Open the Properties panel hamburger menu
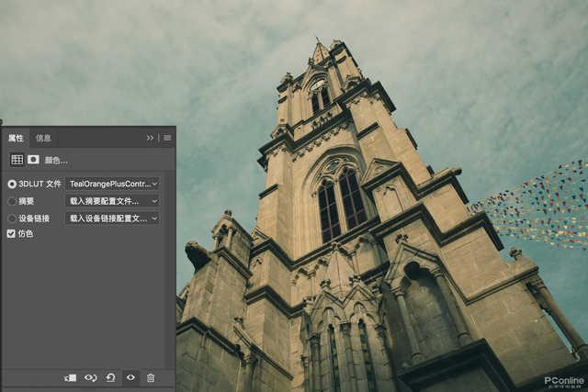The height and width of the screenshot is (392, 588). [167, 138]
